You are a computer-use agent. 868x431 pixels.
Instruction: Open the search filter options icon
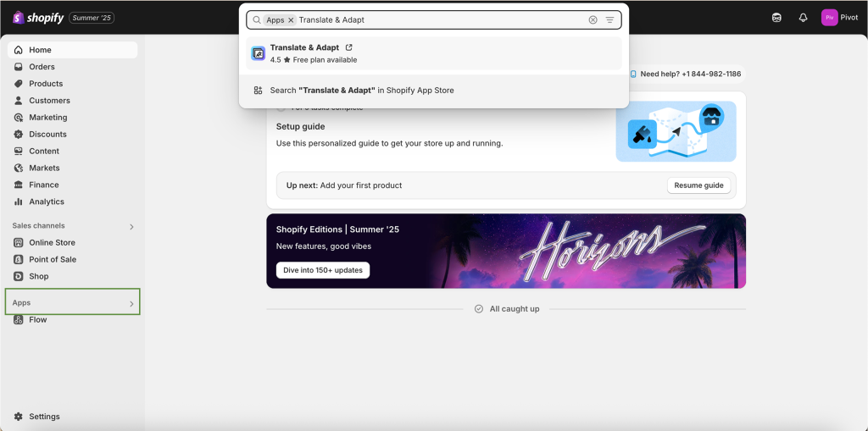pyautogui.click(x=609, y=20)
